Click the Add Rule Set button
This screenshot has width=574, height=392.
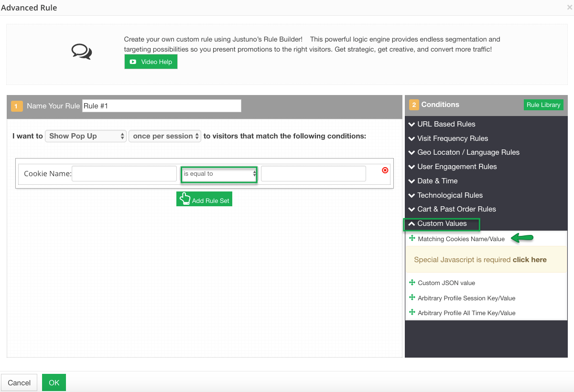click(204, 200)
